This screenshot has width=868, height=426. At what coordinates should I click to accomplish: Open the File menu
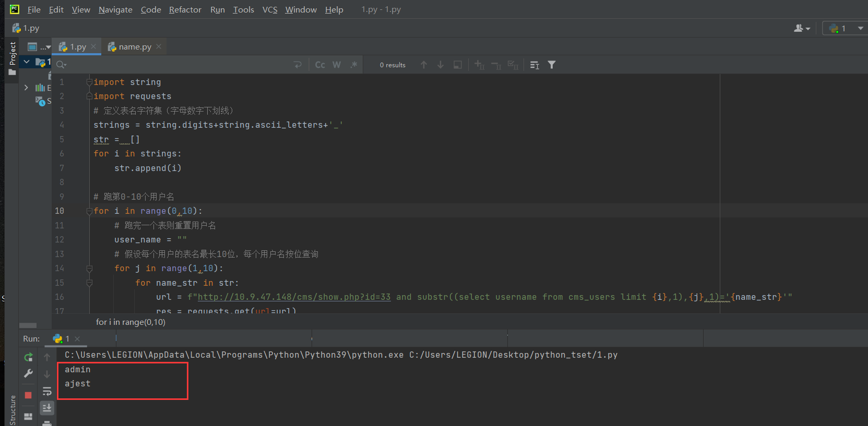click(x=34, y=9)
